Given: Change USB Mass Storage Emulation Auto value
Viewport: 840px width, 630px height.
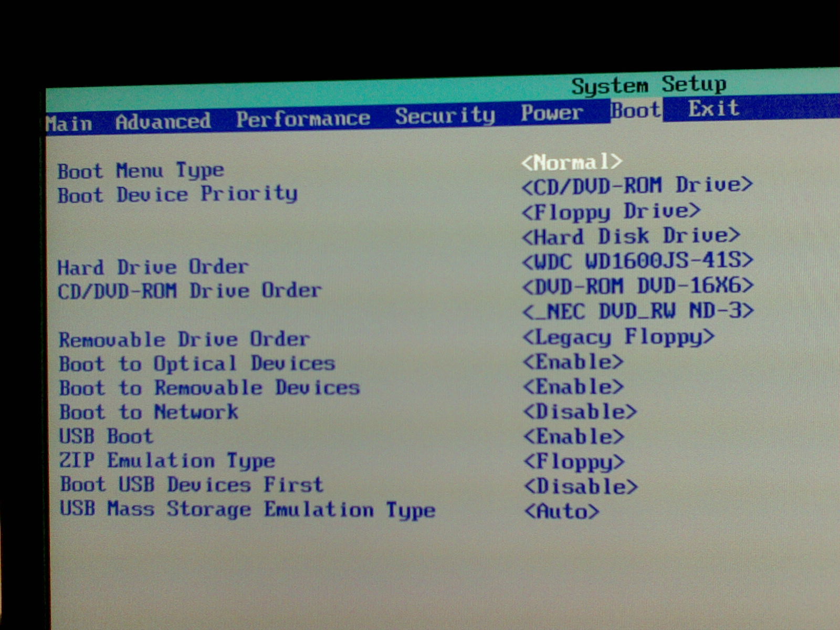Looking at the screenshot, I should coord(561,511).
